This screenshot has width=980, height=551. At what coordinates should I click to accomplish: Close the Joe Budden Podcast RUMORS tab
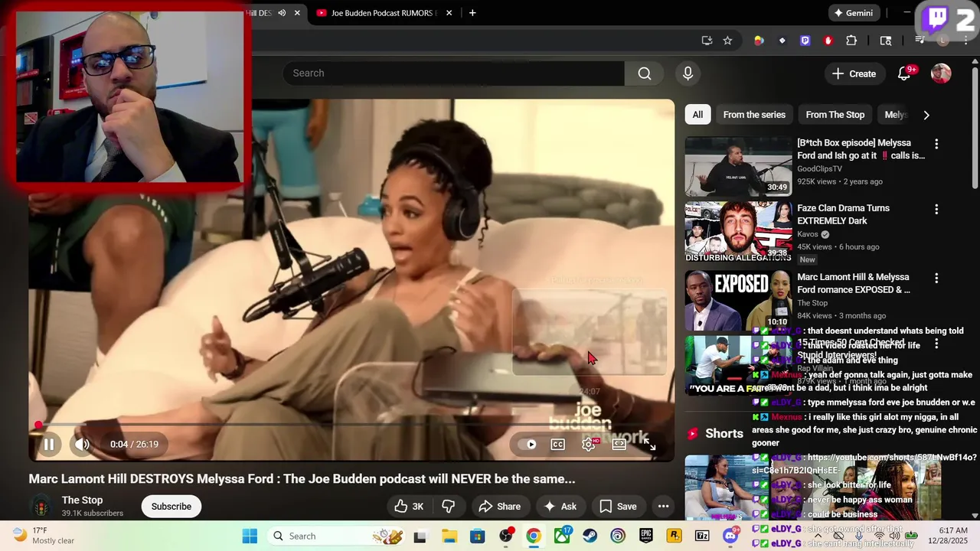tap(449, 13)
